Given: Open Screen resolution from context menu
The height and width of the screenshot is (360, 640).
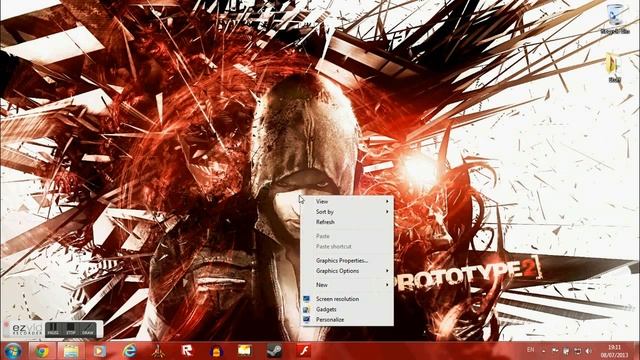Looking at the screenshot, I should (347, 299).
